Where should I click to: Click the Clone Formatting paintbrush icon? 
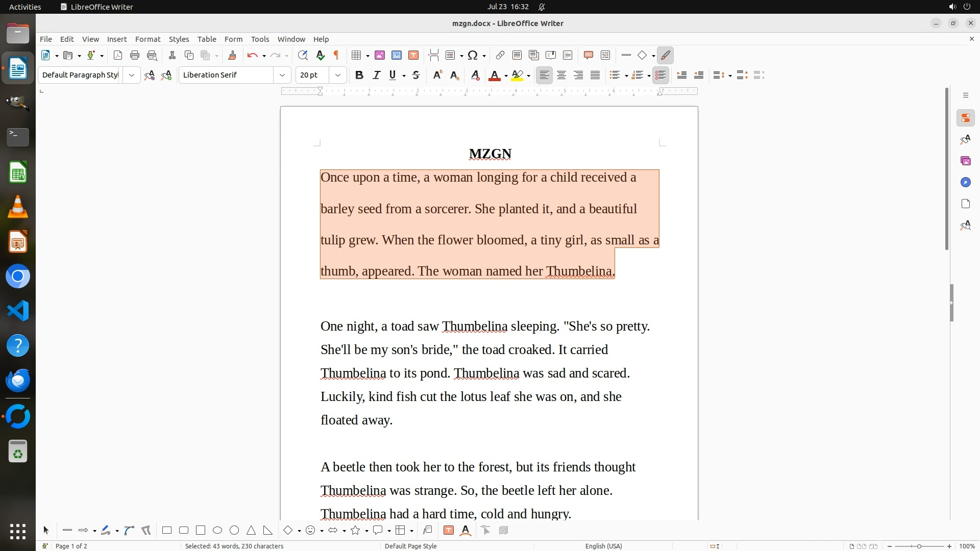[x=232, y=56]
